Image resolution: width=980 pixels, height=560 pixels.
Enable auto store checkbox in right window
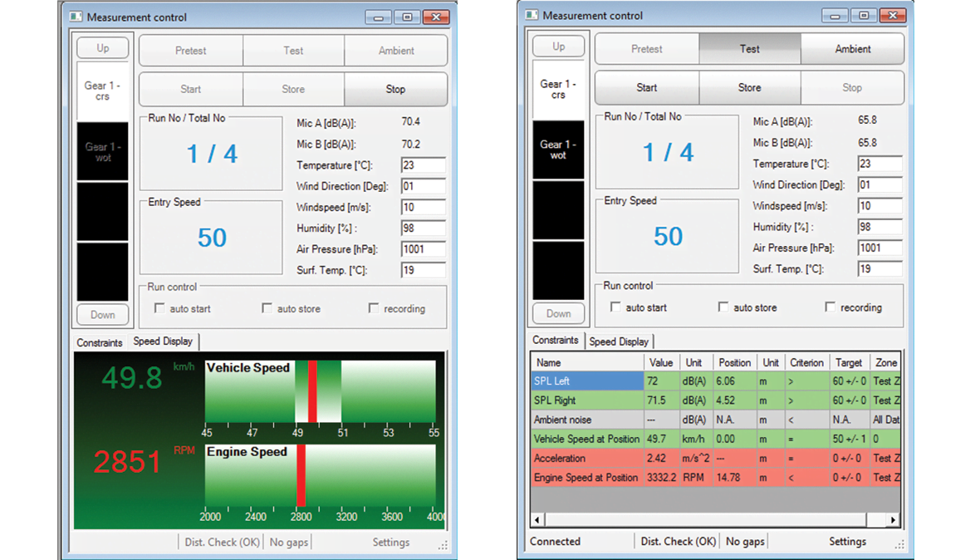point(723,307)
